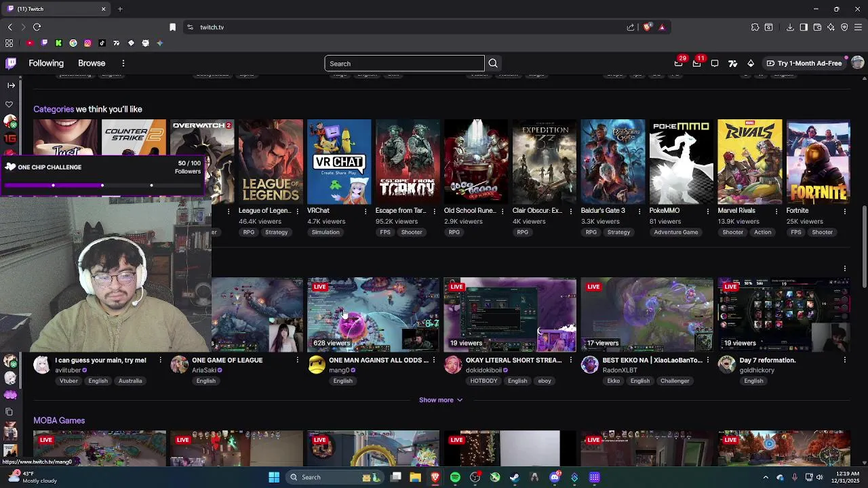Screen dimensions: 868x488
Task: Click Brave Shields lion icon
Action: pyautogui.click(x=648, y=27)
